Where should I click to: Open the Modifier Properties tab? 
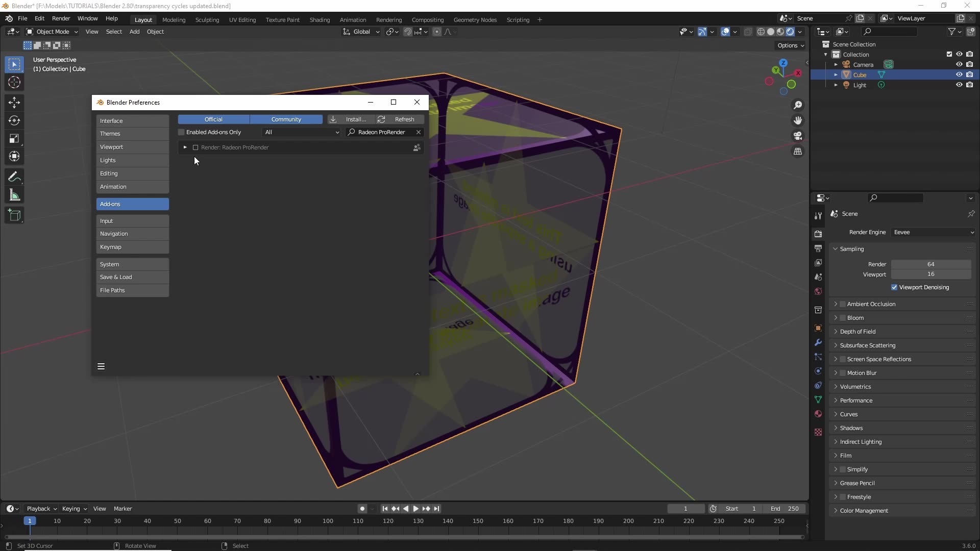click(x=818, y=343)
